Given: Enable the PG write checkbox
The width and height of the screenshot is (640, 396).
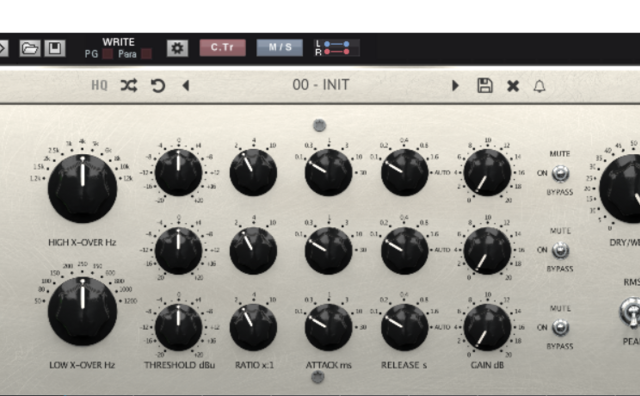Looking at the screenshot, I should point(108,54).
